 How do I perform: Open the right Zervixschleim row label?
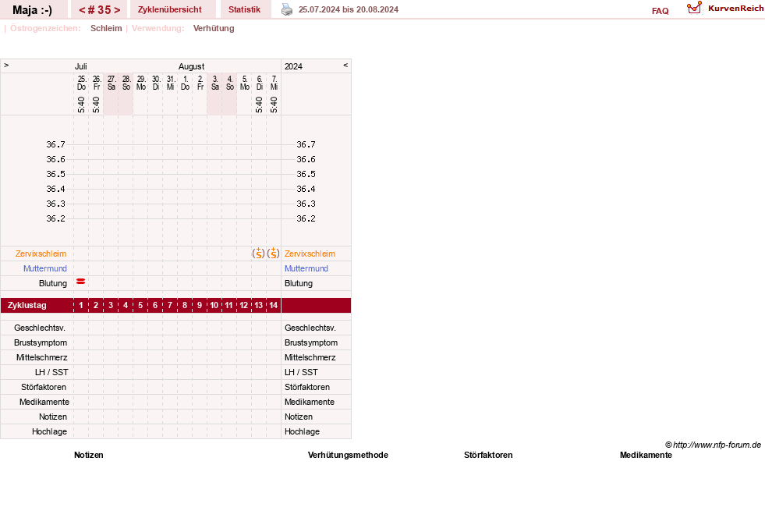(x=310, y=254)
